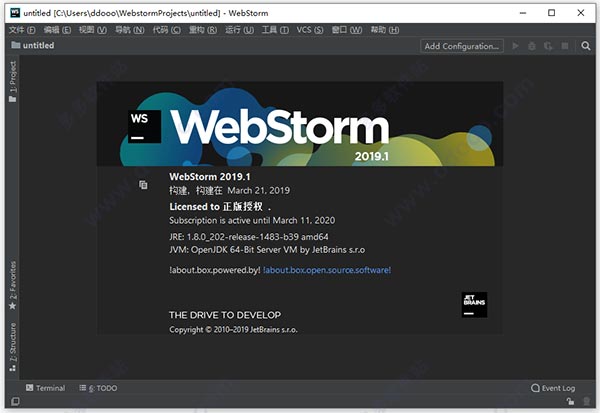Open the 代码 (C) menu
Viewport: 600px width, 413px height.
(166, 30)
